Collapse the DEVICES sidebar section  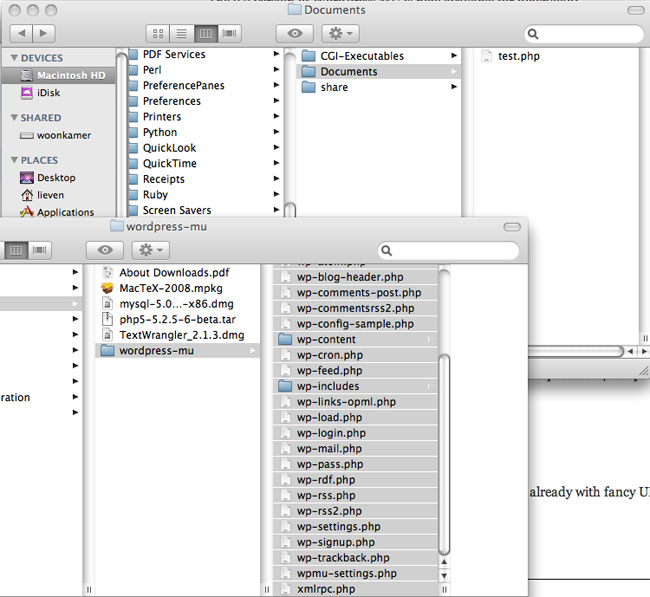point(14,58)
